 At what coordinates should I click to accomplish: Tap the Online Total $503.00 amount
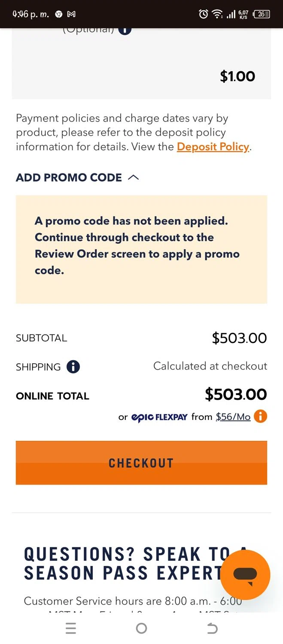click(x=236, y=394)
